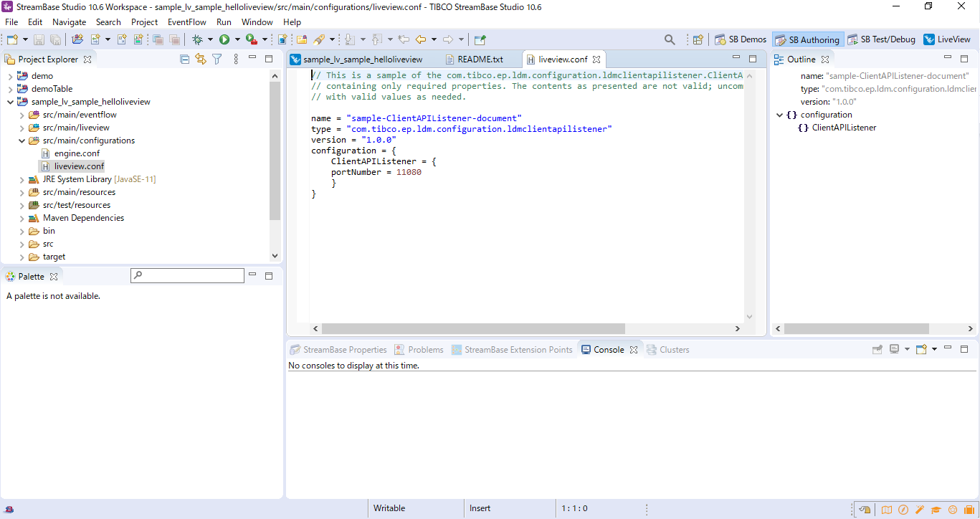The width and height of the screenshot is (980, 519).
Task: Switch to SB Demos perspective
Action: tap(741, 40)
